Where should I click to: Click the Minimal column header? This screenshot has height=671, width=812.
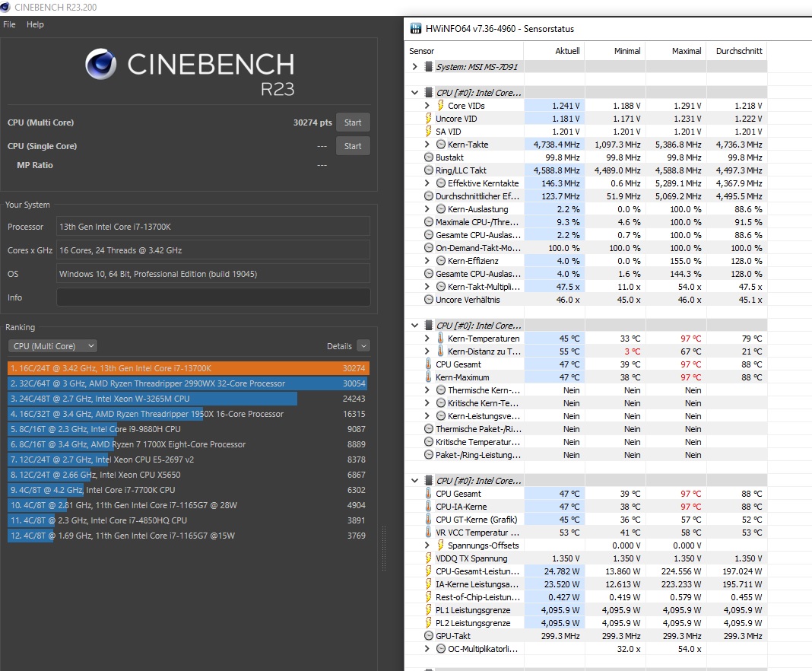click(x=614, y=51)
